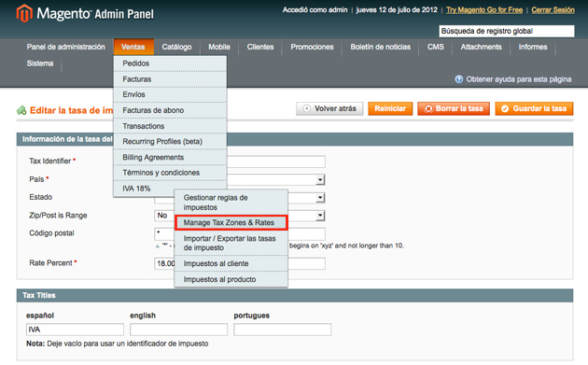Click the Reiniciar button
This screenshot has width=588, height=365.
tap(390, 108)
